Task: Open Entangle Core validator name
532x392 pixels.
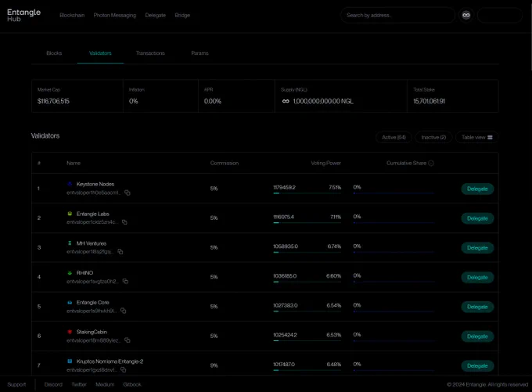Action: [92, 302]
